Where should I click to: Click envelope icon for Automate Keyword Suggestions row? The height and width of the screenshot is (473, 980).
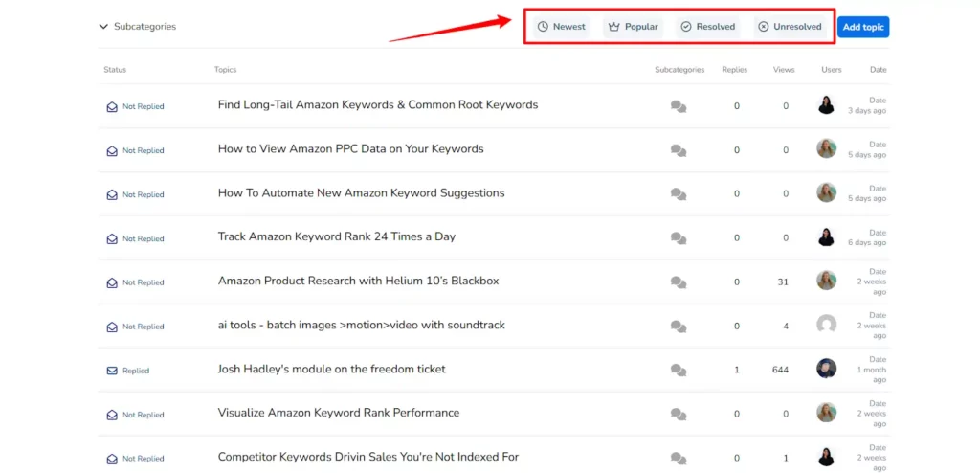pyautogui.click(x=112, y=195)
